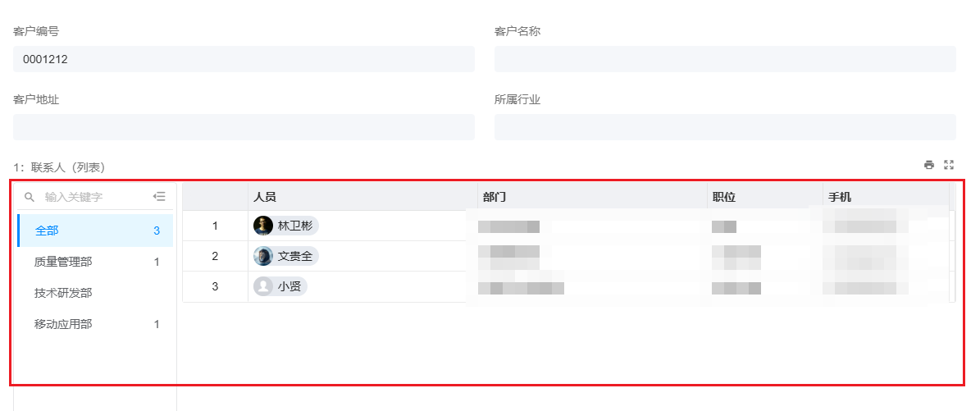The height and width of the screenshot is (411, 980).
Task: Click 林卫彬's avatar photo
Action: point(263,226)
